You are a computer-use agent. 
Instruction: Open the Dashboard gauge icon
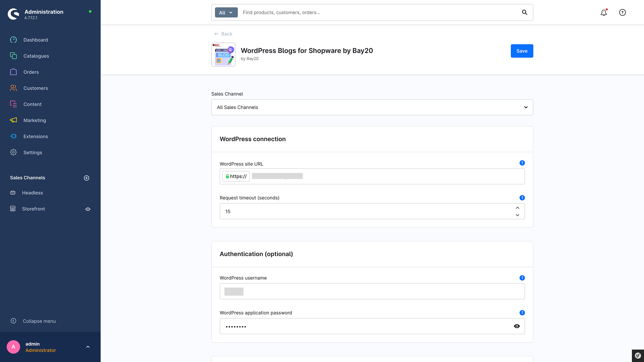(13, 40)
